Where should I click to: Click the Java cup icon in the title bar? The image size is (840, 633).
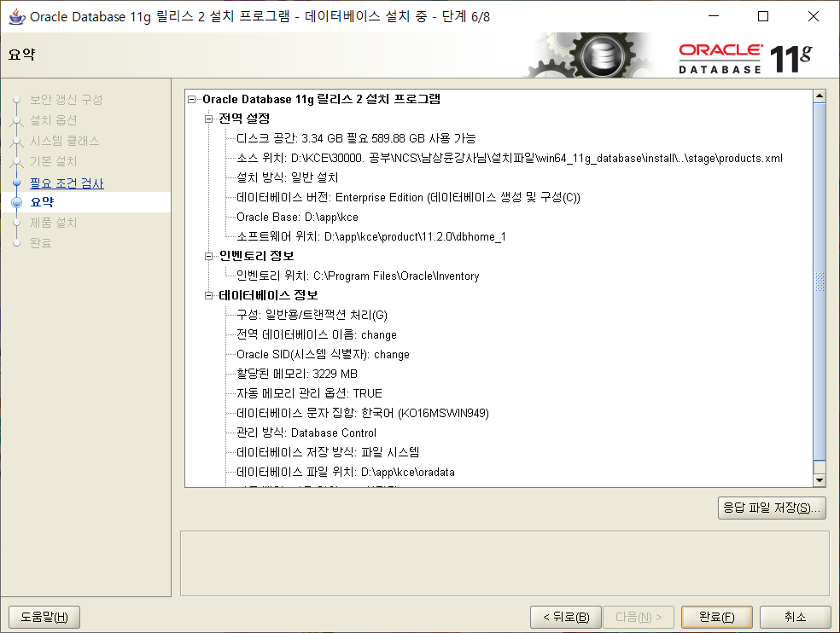(x=16, y=16)
